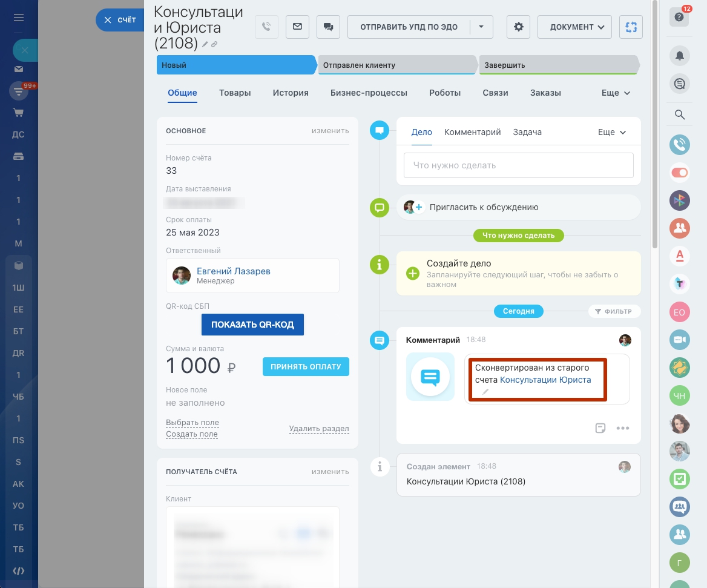This screenshot has width=707, height=588.
Task: Click Создать поле link
Action: [192, 434]
